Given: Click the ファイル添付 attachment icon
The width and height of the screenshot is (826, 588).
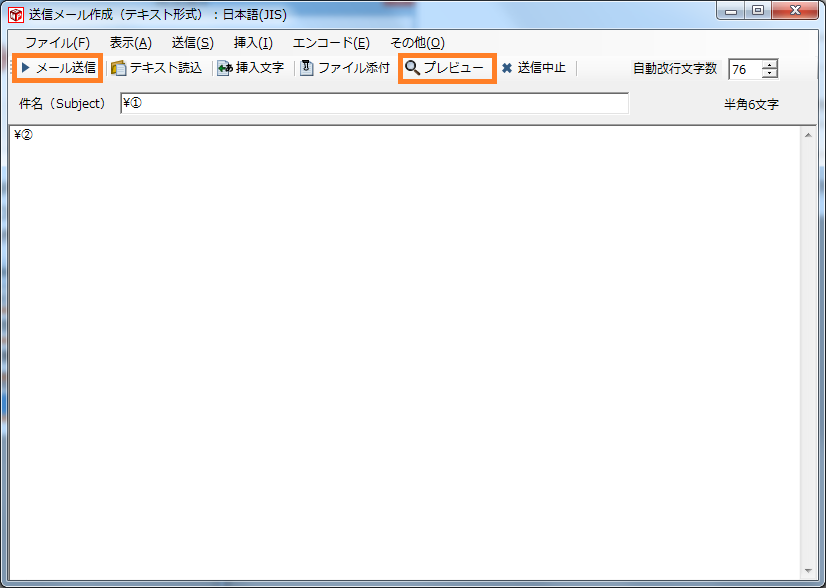Looking at the screenshot, I should (307, 68).
